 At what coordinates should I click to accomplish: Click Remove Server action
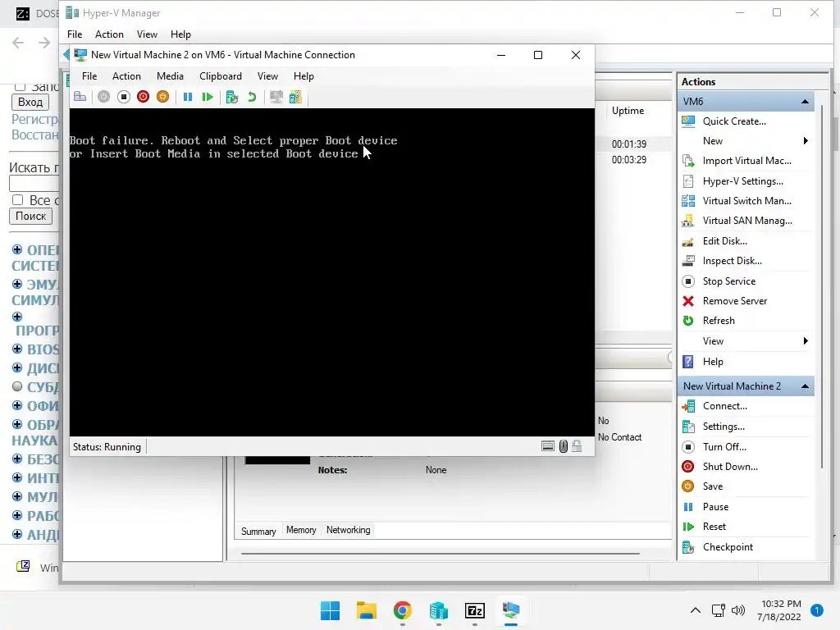pyautogui.click(x=734, y=301)
